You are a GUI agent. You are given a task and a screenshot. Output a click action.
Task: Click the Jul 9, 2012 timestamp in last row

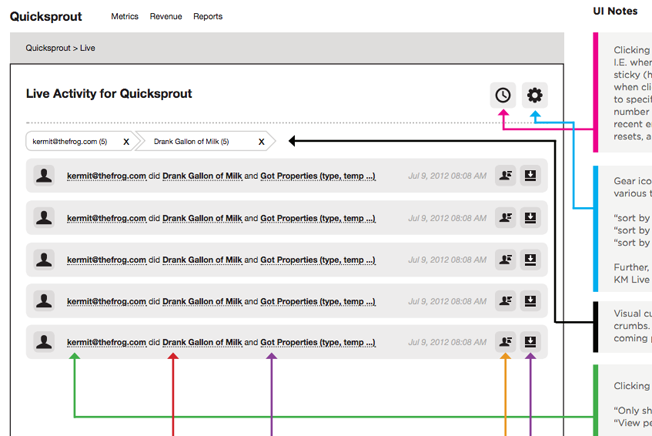tap(447, 342)
